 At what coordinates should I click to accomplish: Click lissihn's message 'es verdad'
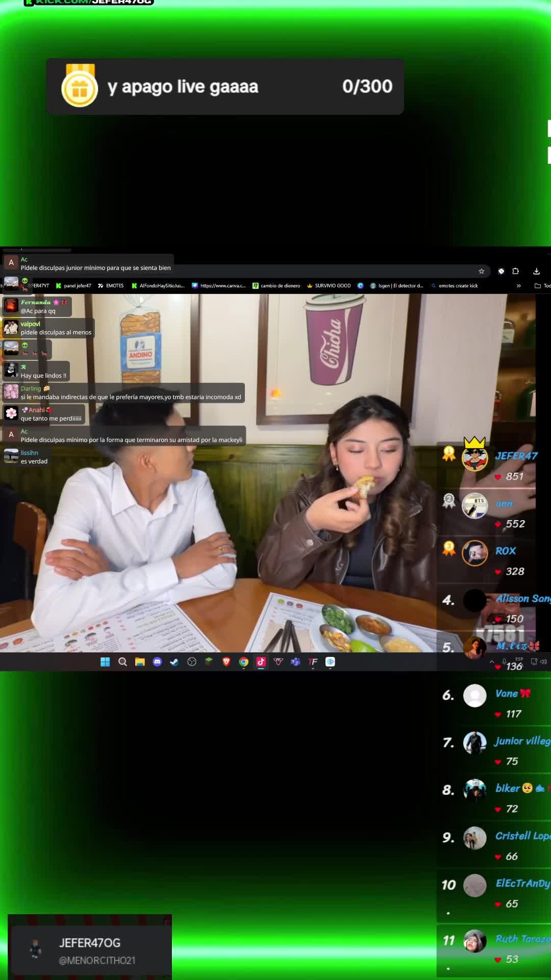[27, 457]
